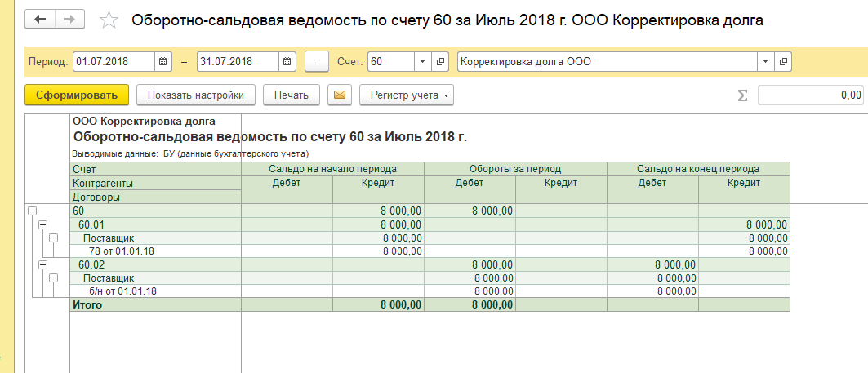Select row 78 от 01.01.18
This screenshot has width=868, height=373.
pos(155,251)
